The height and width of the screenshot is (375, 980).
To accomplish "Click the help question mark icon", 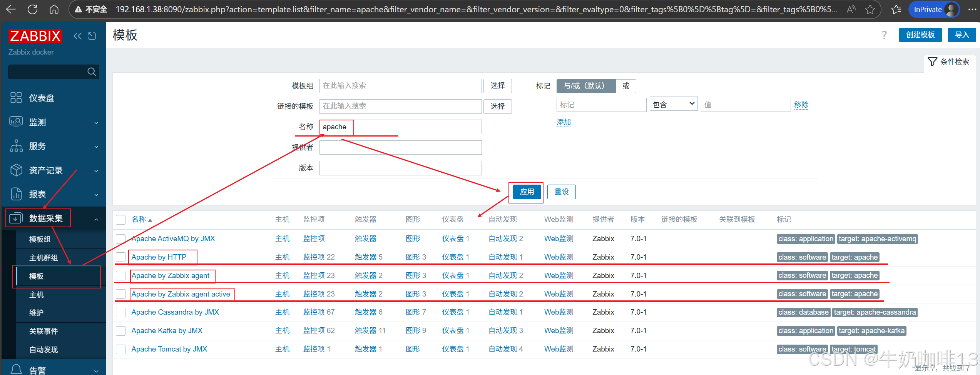I will coord(884,35).
